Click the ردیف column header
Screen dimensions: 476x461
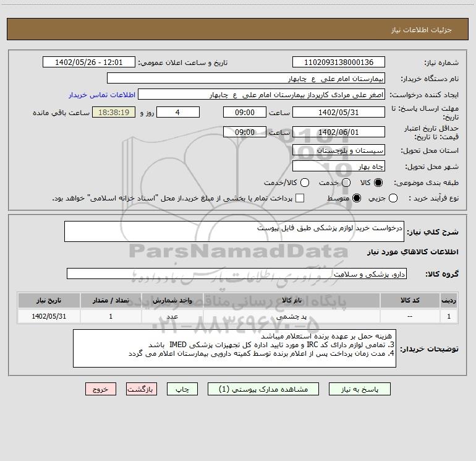(x=449, y=301)
